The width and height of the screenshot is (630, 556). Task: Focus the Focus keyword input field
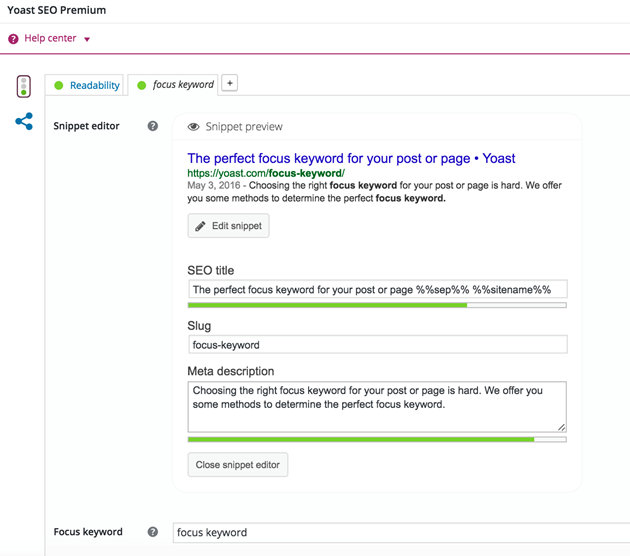point(401,533)
